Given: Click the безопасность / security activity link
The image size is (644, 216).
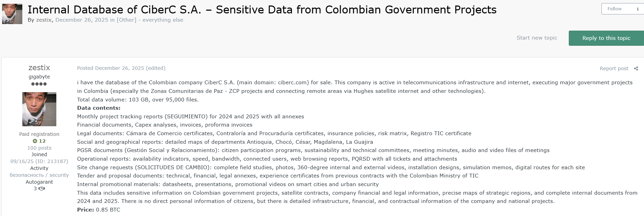Looking at the screenshot, I should 39,175.
